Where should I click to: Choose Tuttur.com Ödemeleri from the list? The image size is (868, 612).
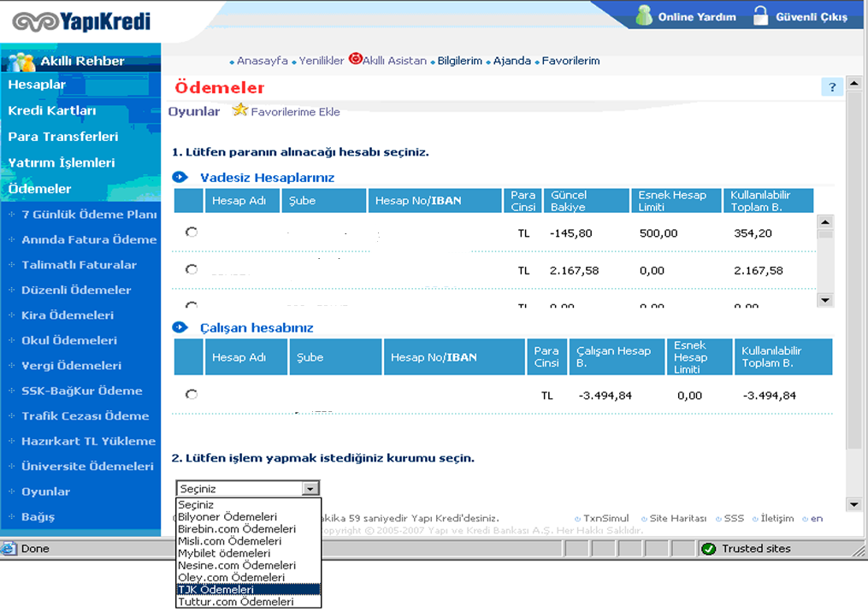(249, 602)
